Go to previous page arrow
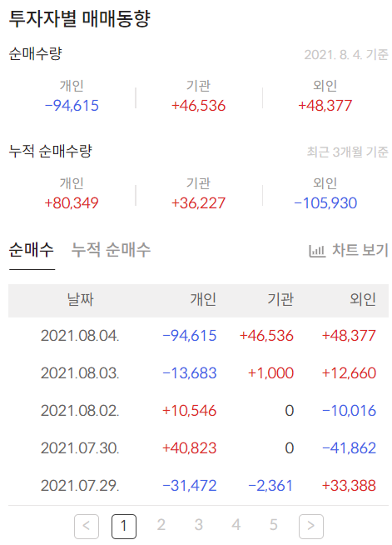The height and width of the screenshot is (545, 392). pyautogui.click(x=87, y=526)
